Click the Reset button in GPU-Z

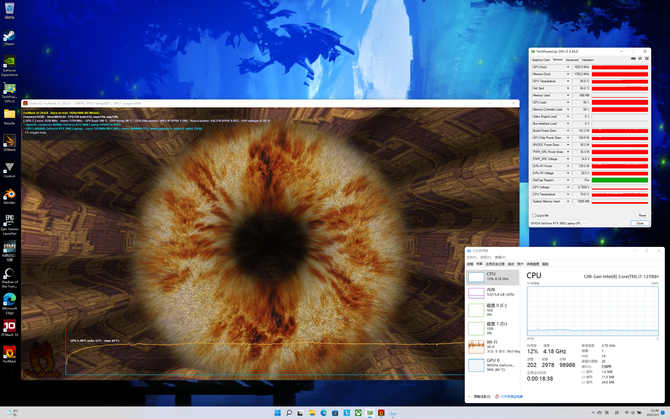[x=641, y=215]
